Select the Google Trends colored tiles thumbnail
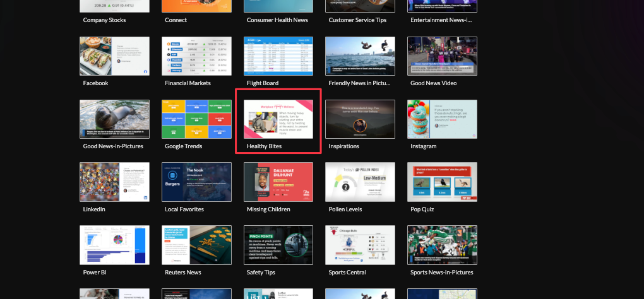Screen dimensions: 644x299 pyautogui.click(x=196, y=119)
